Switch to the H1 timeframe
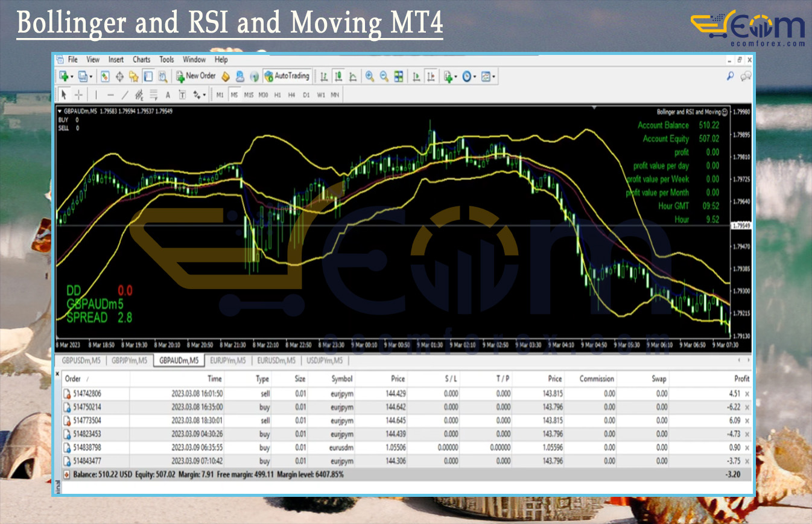 [278, 95]
